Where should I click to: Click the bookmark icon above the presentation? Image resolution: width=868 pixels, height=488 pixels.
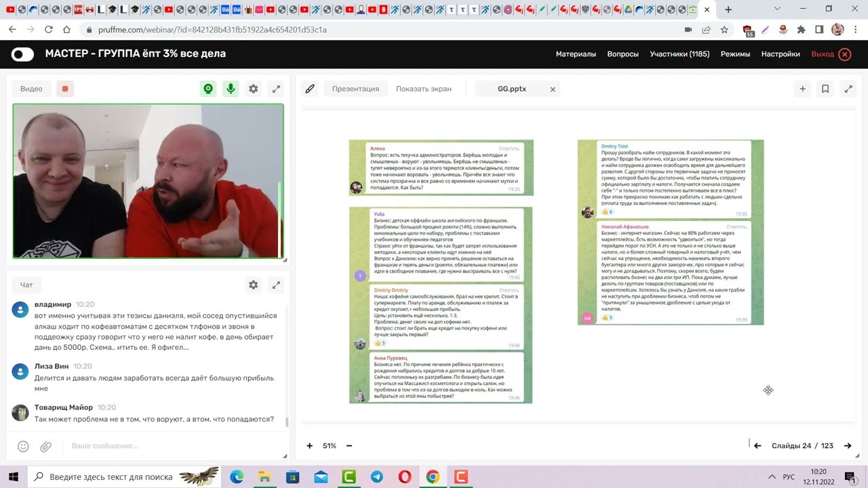click(825, 89)
